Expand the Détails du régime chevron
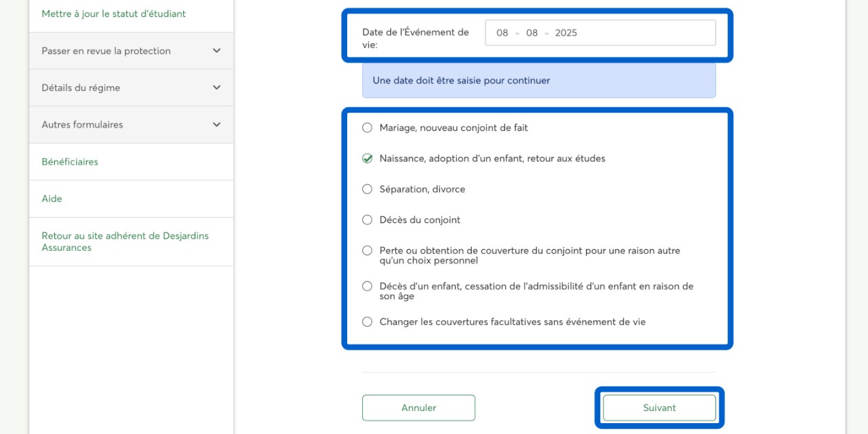The height and width of the screenshot is (434, 868). point(216,87)
